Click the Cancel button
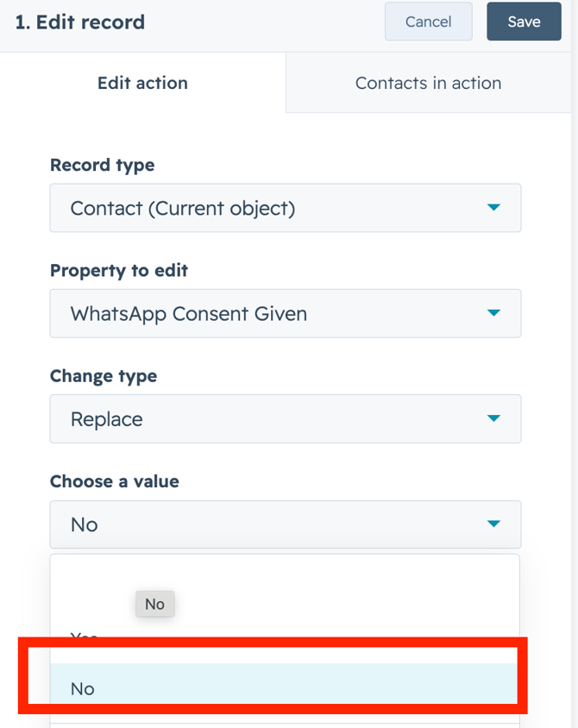 (428, 22)
